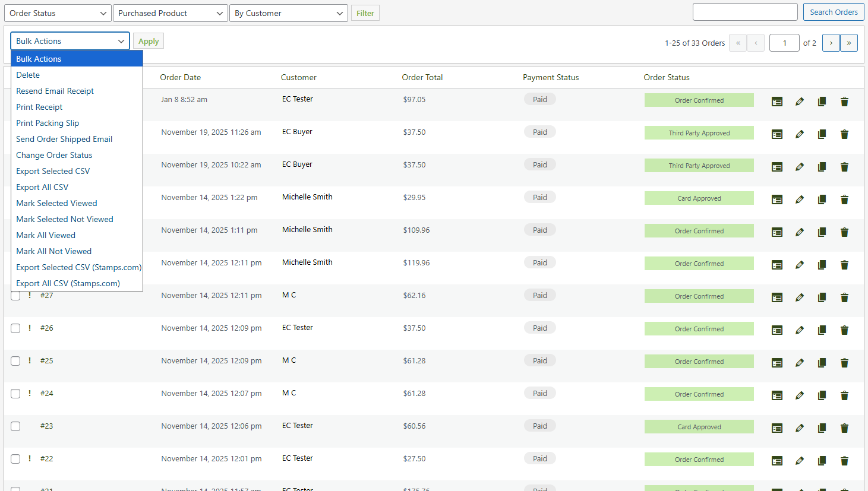Open the details list icon for order #27
The height and width of the screenshot is (491, 868).
[x=777, y=297]
